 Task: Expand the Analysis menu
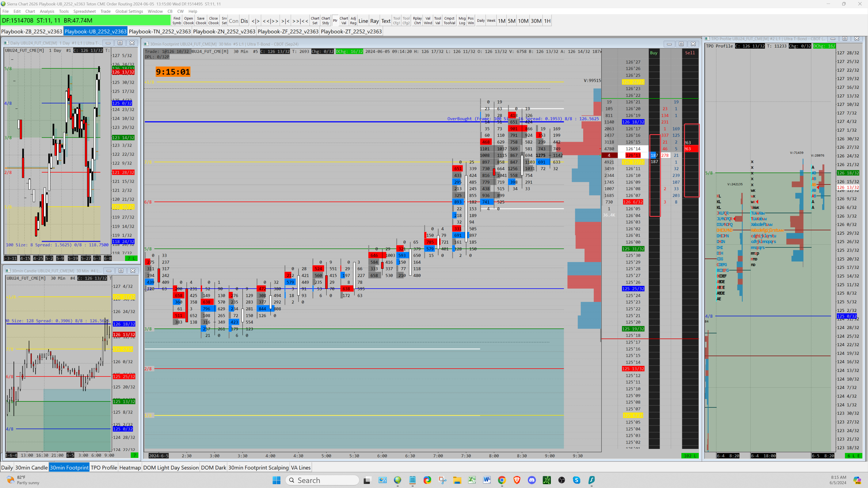tap(47, 11)
